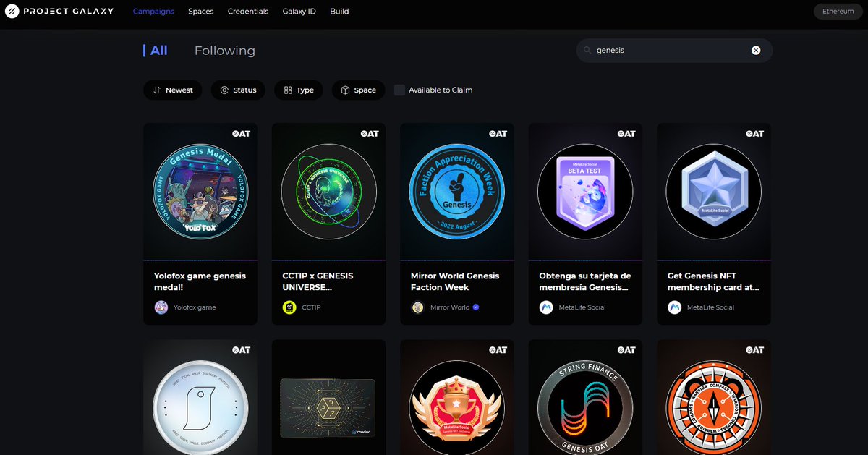Open 'Yolofox game genesis medal!' campaign title
The width and height of the screenshot is (868, 455).
click(x=200, y=281)
